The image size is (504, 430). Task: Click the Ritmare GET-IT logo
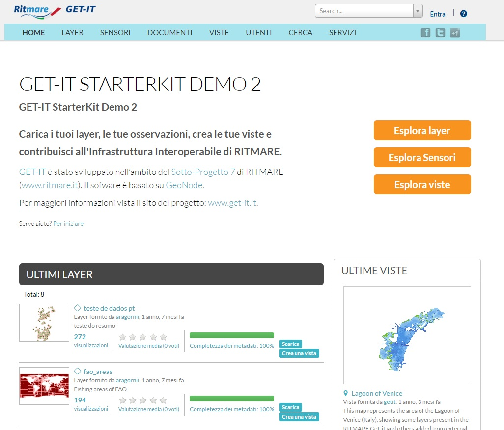(55, 11)
